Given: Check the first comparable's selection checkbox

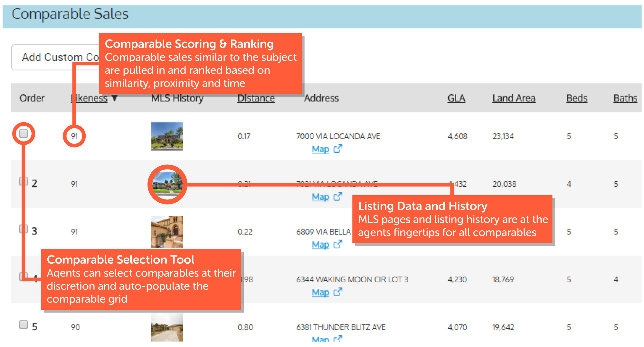Looking at the screenshot, I should click(x=24, y=133).
